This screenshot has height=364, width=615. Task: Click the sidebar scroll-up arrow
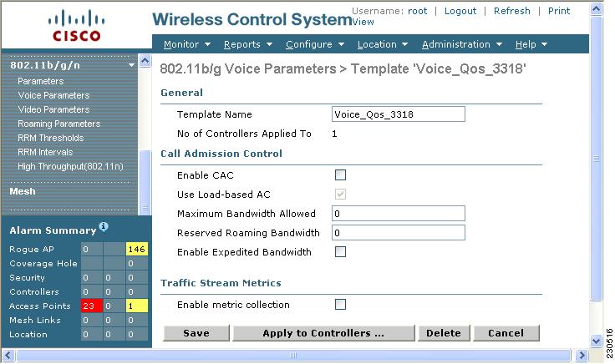pyautogui.click(x=145, y=61)
